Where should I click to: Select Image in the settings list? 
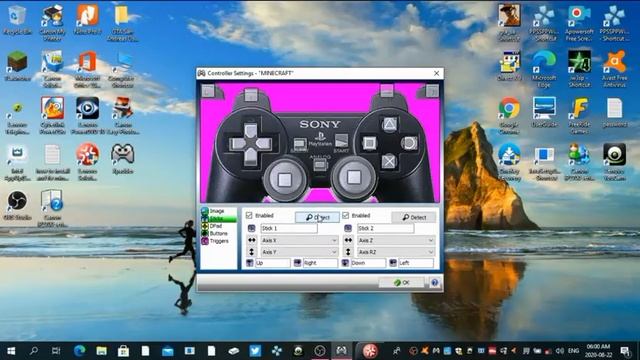coord(218,211)
